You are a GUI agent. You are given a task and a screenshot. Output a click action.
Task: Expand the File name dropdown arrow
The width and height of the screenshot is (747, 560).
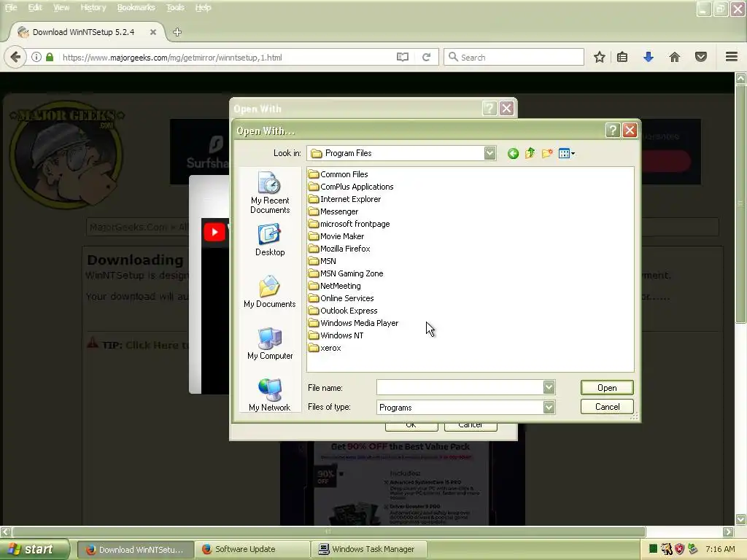point(549,387)
